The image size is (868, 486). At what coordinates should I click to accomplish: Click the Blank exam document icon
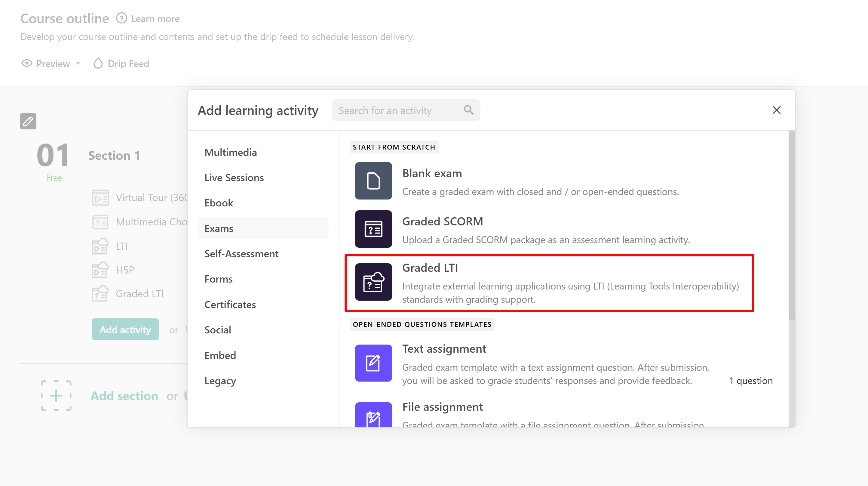coord(373,181)
